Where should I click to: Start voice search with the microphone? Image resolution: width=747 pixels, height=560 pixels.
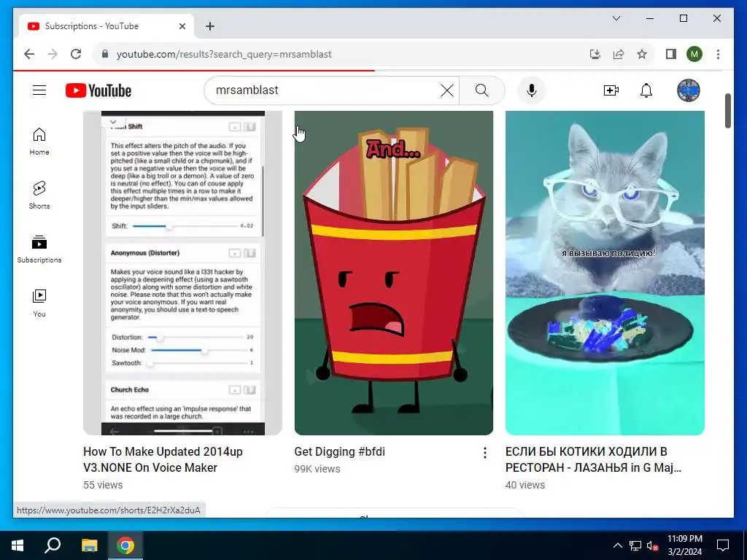coord(532,90)
